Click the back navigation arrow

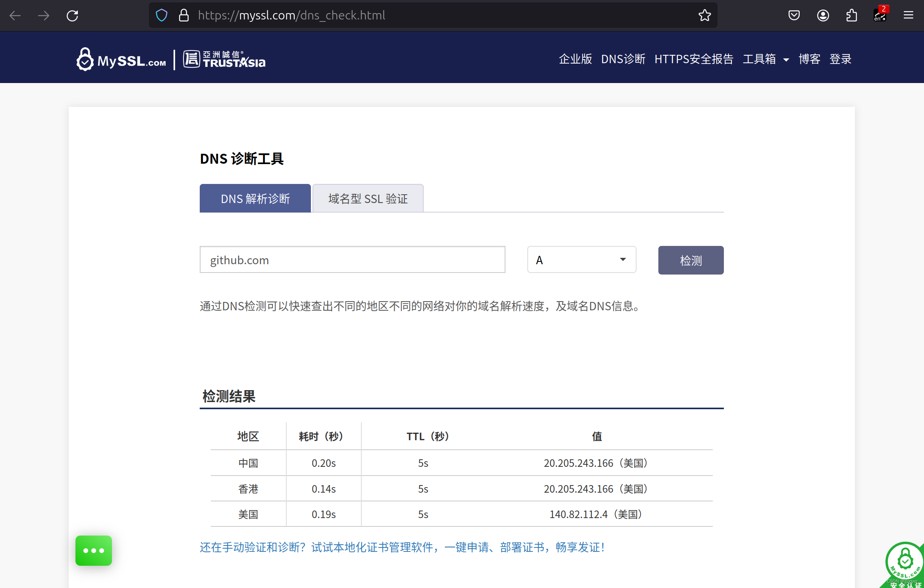(x=15, y=15)
